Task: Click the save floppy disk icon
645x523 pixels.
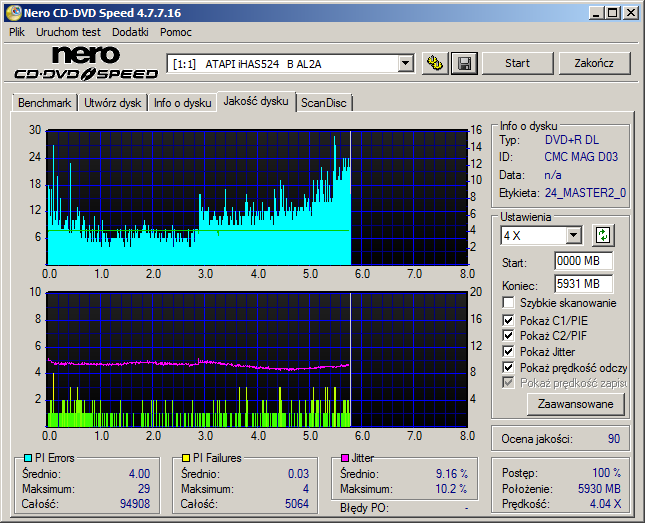Action: point(464,63)
